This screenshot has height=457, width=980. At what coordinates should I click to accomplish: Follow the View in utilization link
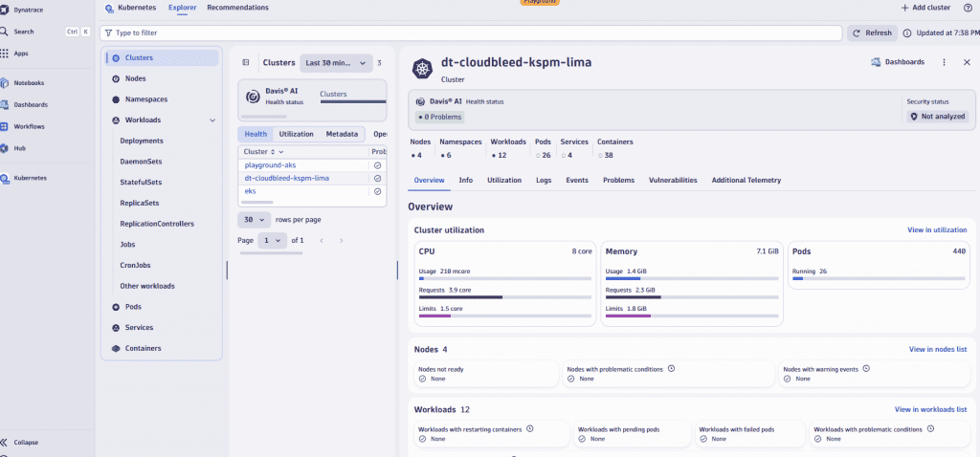coord(937,230)
